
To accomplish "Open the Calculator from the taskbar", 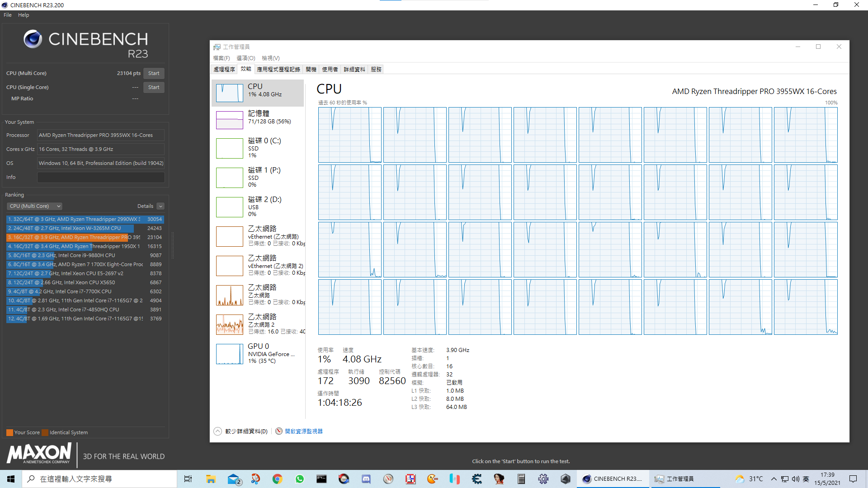I will pyautogui.click(x=521, y=479).
